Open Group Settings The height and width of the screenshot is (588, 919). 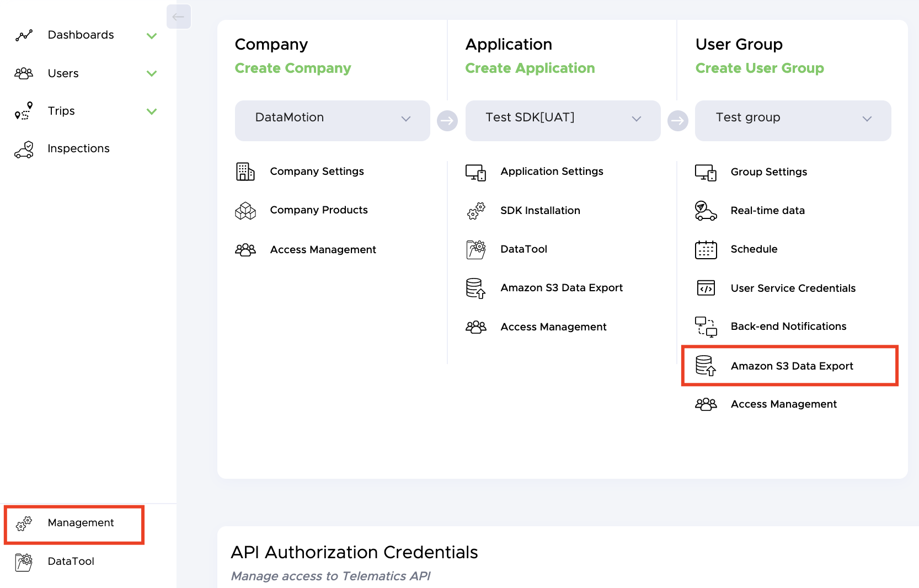click(x=769, y=172)
